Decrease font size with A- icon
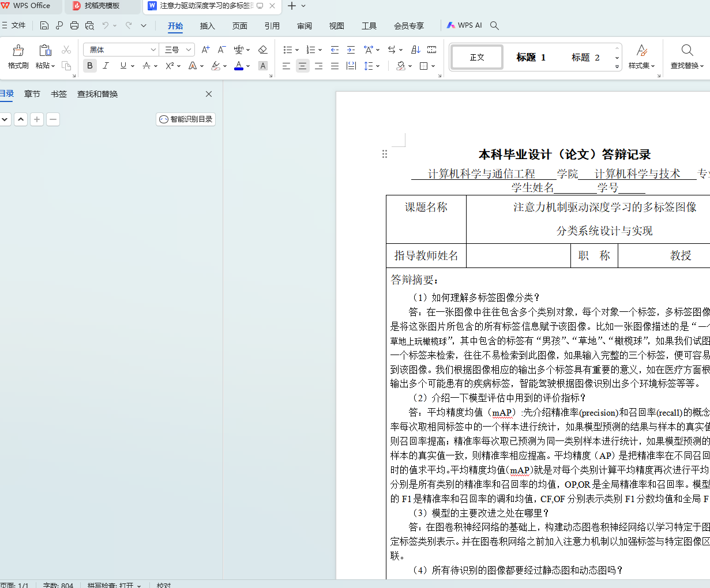710x588 pixels. click(221, 50)
